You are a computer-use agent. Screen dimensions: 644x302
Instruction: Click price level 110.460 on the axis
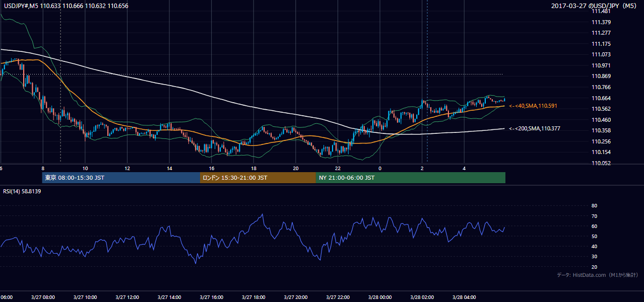pos(601,120)
